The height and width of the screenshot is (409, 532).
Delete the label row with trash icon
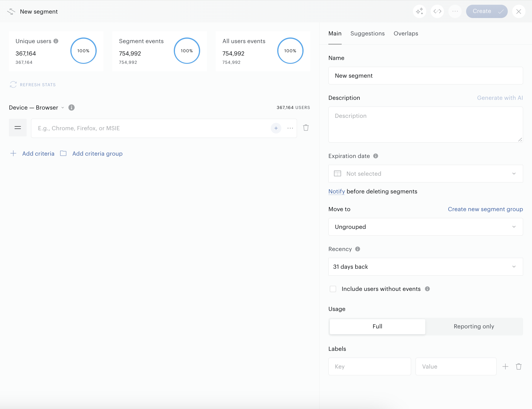tap(519, 366)
